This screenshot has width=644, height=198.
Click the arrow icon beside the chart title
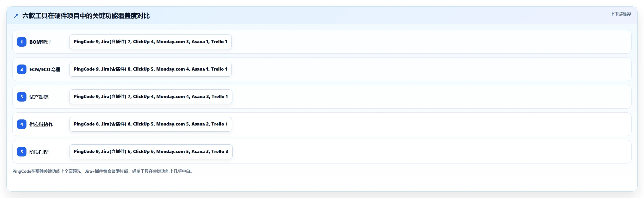16,16
